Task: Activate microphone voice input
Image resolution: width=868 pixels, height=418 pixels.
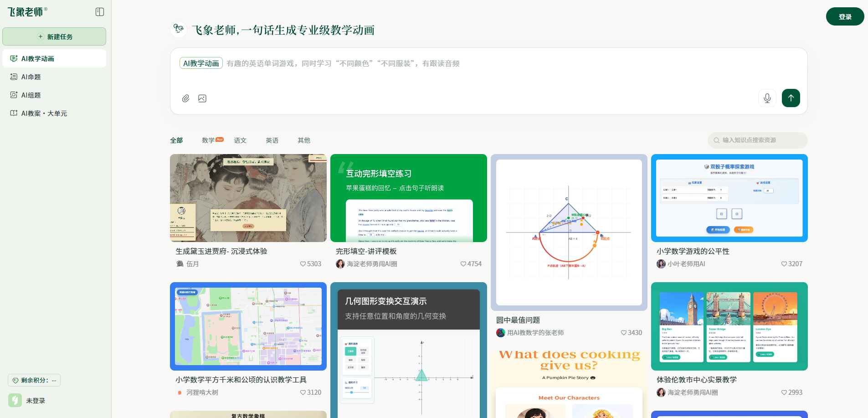Action: click(x=767, y=98)
